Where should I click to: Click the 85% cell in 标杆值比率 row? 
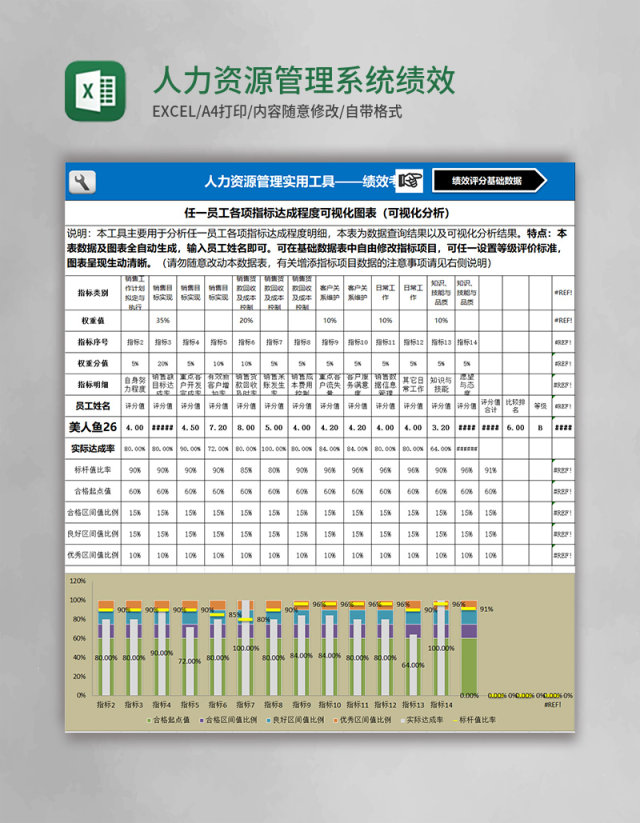[x=246, y=470]
